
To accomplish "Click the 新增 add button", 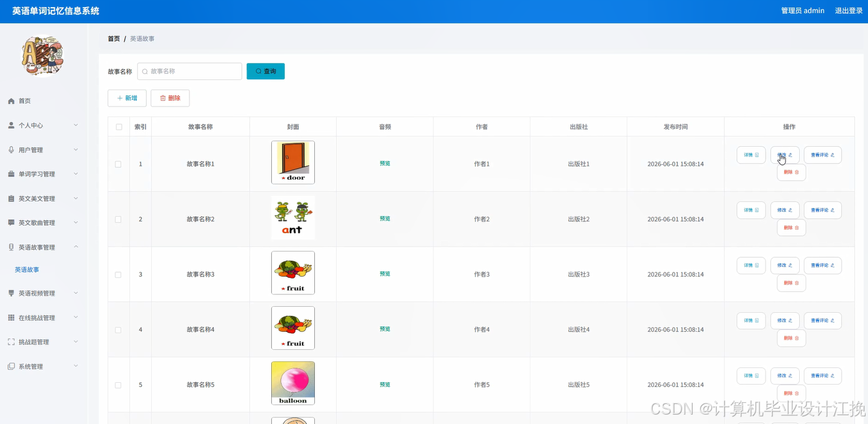I will (x=127, y=98).
